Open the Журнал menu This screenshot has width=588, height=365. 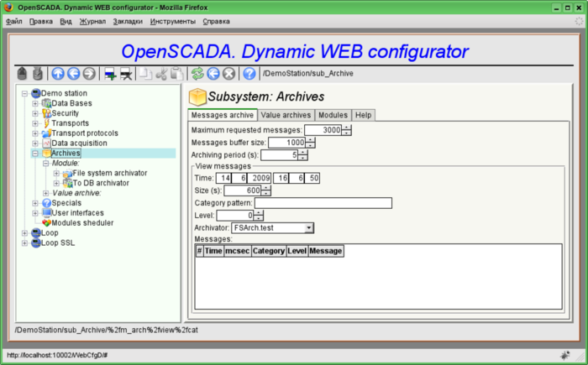click(x=92, y=21)
